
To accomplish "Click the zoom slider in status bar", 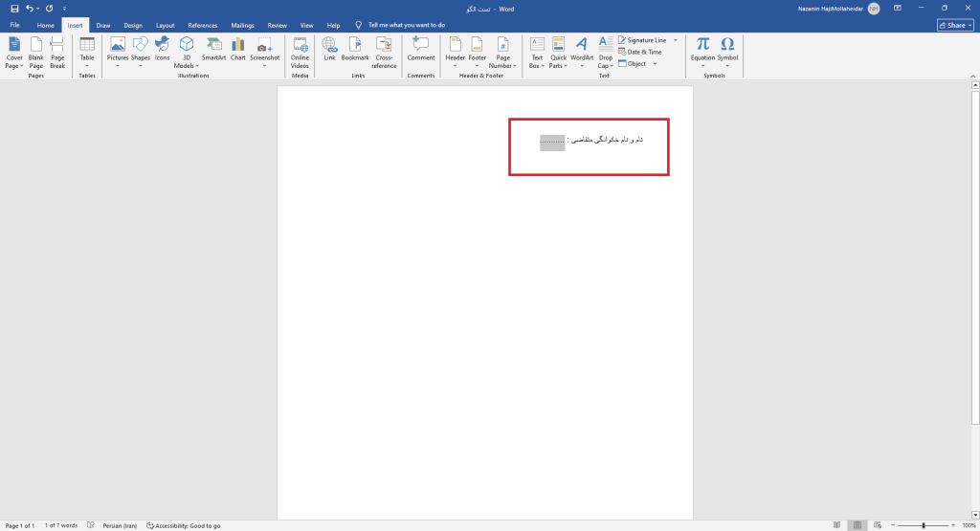I will tap(923, 525).
